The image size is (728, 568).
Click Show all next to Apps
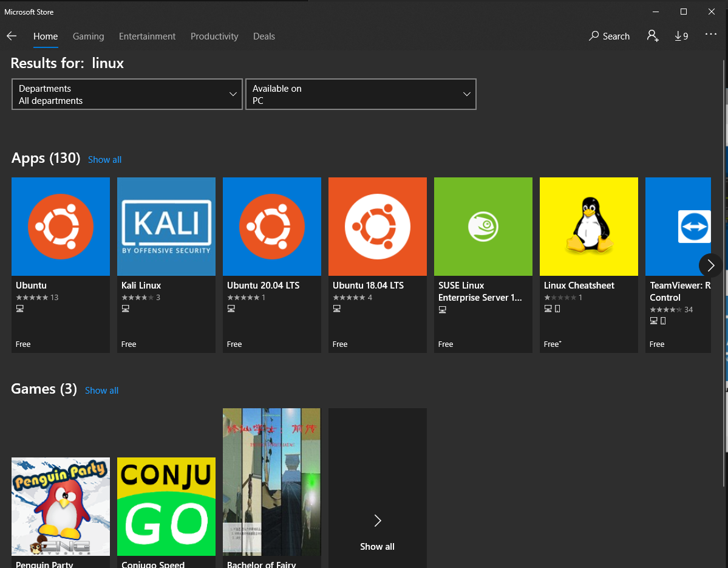point(104,160)
